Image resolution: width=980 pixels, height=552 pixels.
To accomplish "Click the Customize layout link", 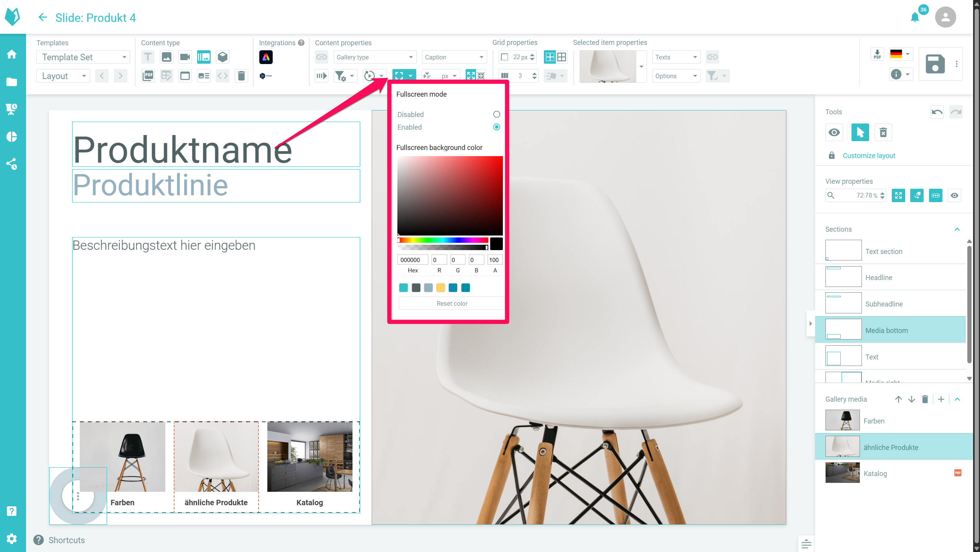I will [x=869, y=156].
